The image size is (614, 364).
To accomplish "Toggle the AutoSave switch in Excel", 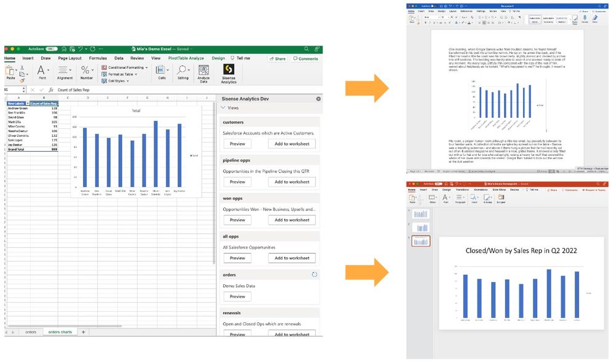I will click(x=52, y=49).
